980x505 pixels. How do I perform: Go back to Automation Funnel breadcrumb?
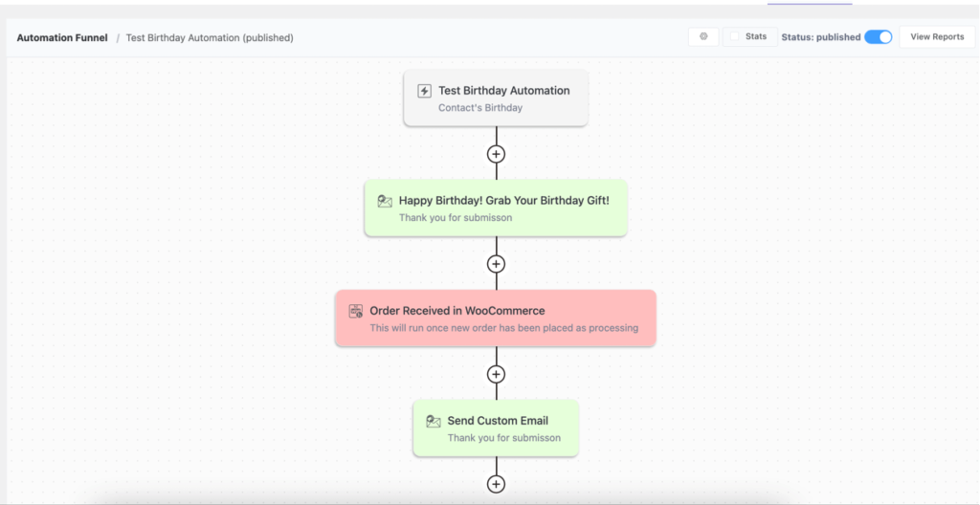coord(62,38)
